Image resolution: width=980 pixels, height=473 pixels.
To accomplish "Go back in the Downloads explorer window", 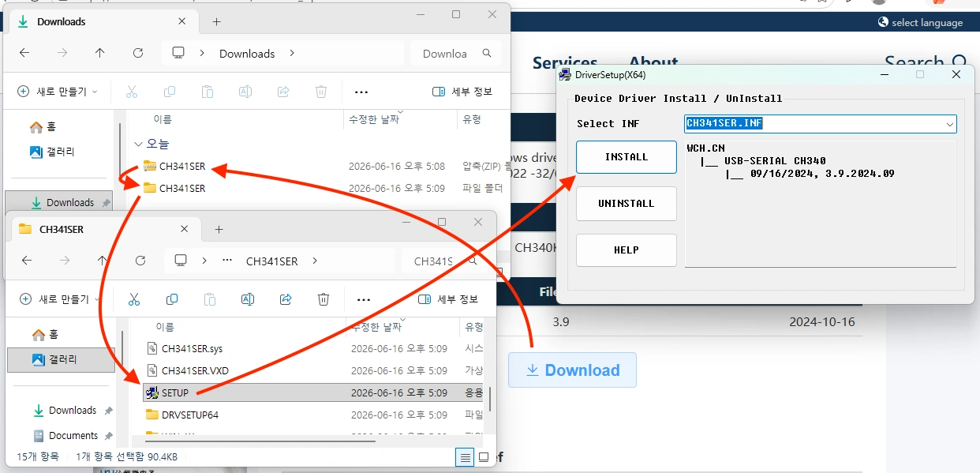I will coord(24,53).
